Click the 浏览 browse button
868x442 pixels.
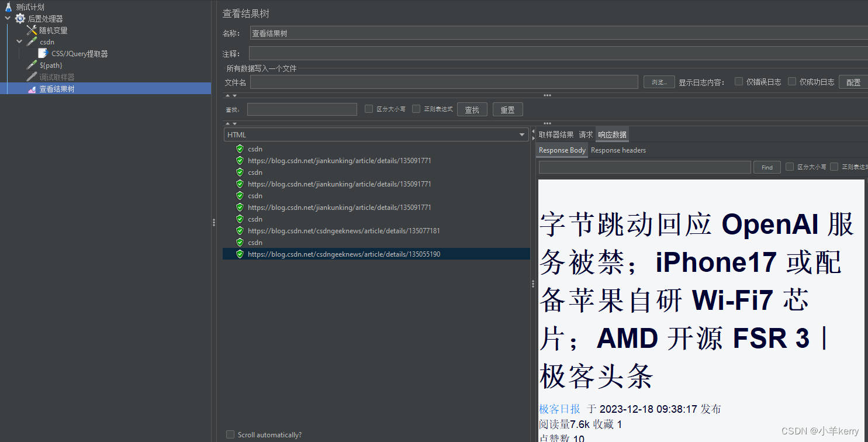(x=659, y=82)
